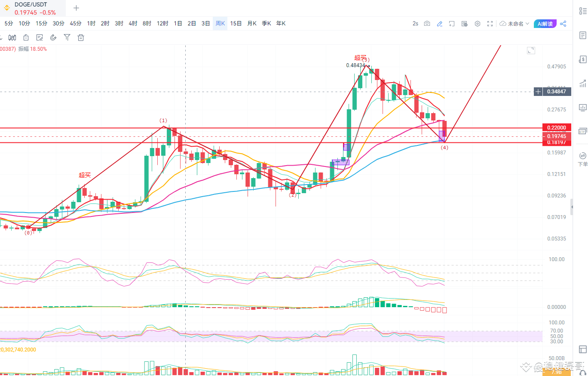Choose the 15日 timeframe
588x376 pixels.
click(x=236, y=24)
